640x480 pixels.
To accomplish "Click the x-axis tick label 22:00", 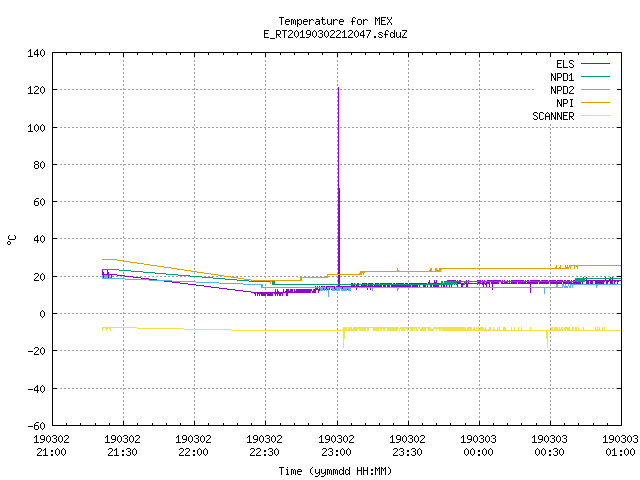I will click(193, 452).
